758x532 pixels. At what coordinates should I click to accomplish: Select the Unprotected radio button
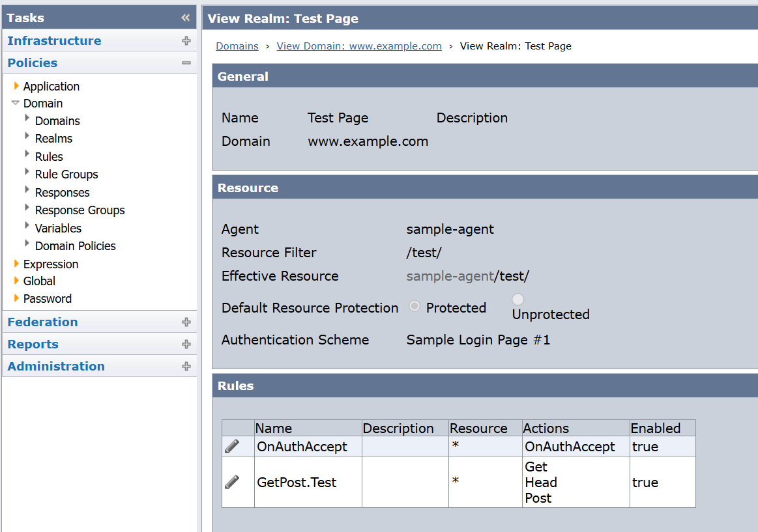pyautogui.click(x=518, y=300)
